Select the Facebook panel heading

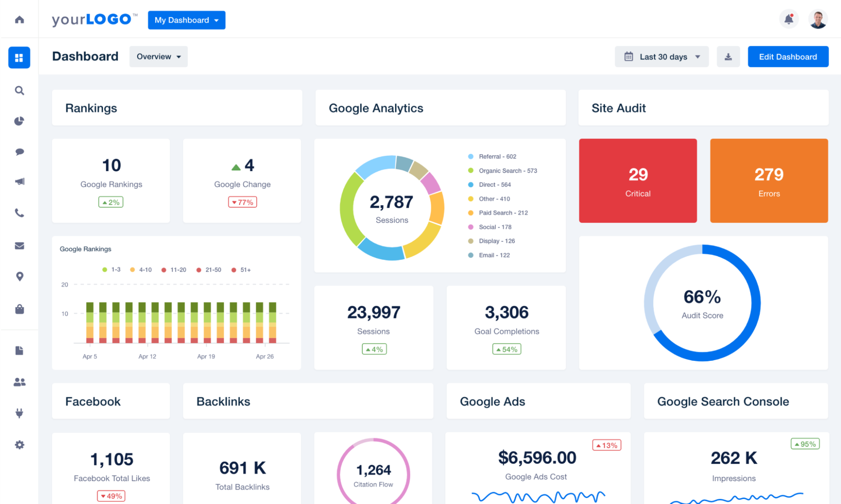[93, 401]
